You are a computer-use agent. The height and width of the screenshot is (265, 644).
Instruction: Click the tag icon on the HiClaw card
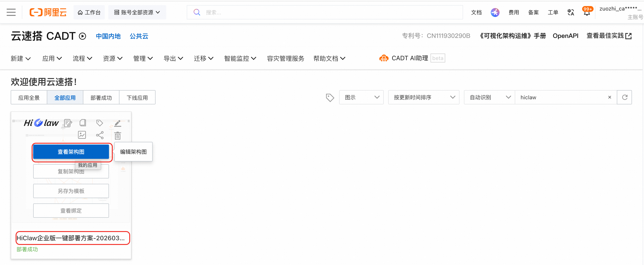(100, 123)
